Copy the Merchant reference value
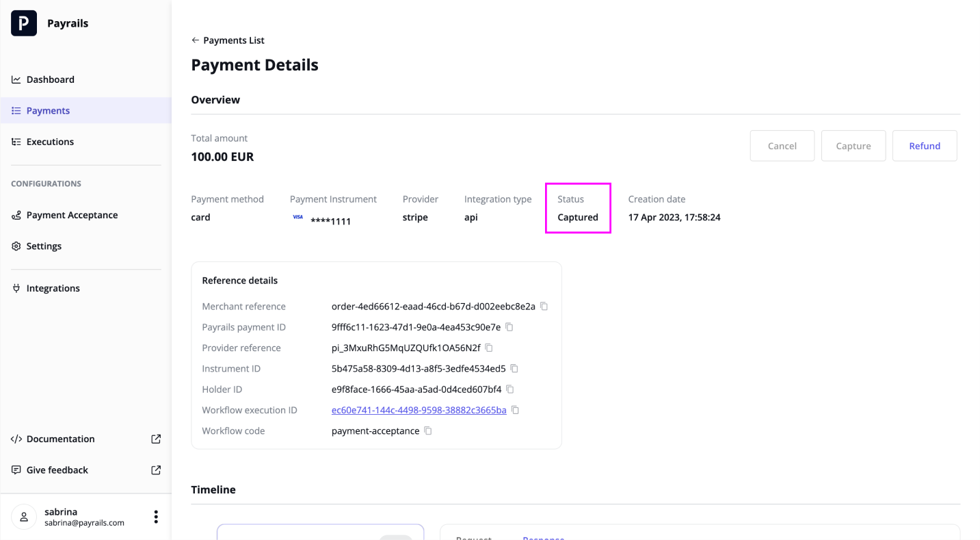980x540 pixels. pos(544,307)
